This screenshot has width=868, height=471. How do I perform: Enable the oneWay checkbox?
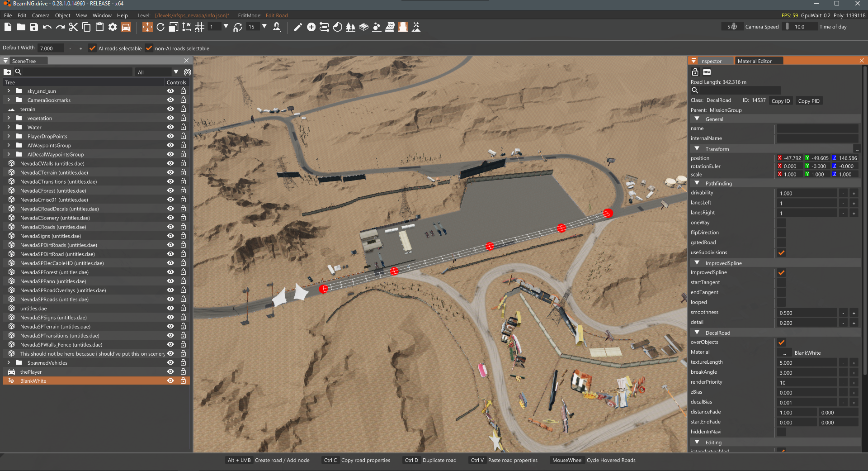click(x=781, y=223)
